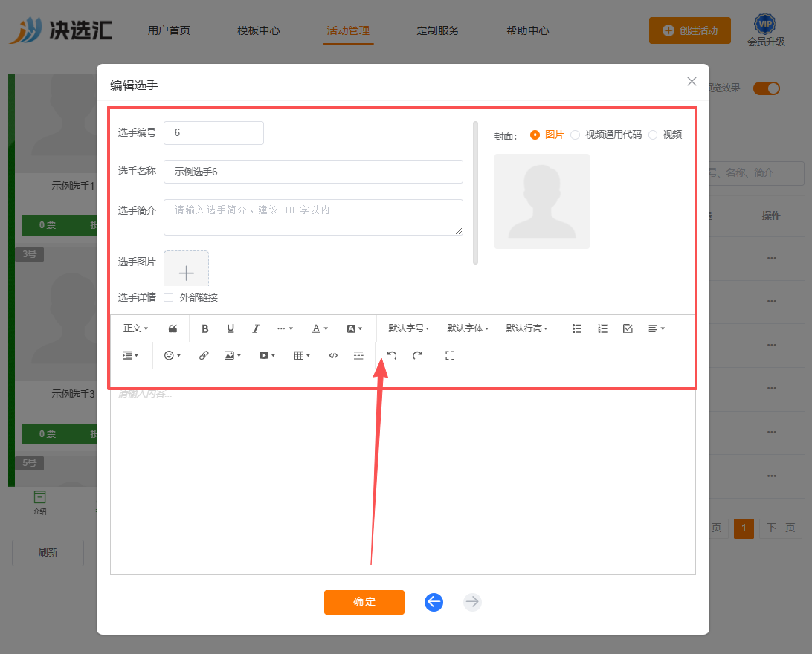The height and width of the screenshot is (654, 812).
Task: Open the text alignment dropdown
Action: pyautogui.click(x=656, y=328)
